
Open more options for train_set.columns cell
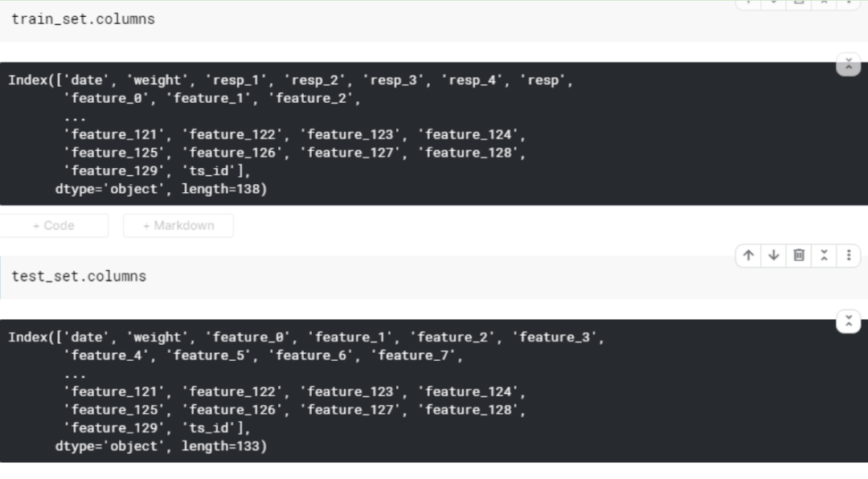tap(848, 2)
